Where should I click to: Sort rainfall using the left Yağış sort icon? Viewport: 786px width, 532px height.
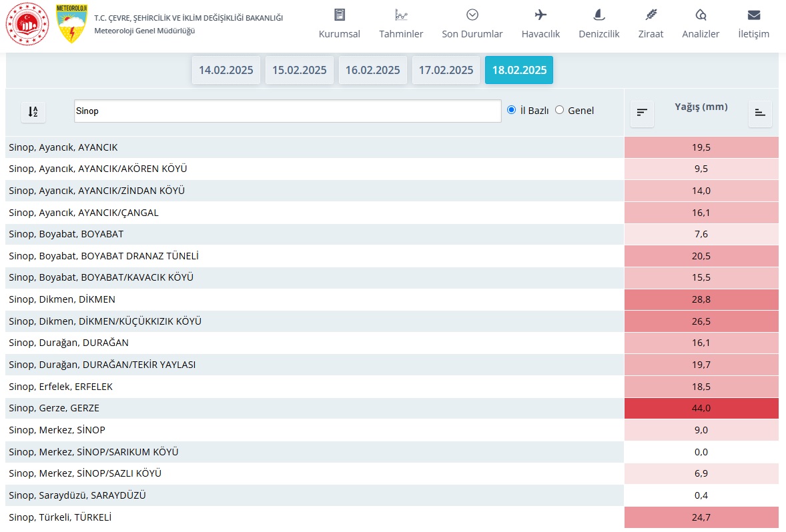(x=642, y=113)
